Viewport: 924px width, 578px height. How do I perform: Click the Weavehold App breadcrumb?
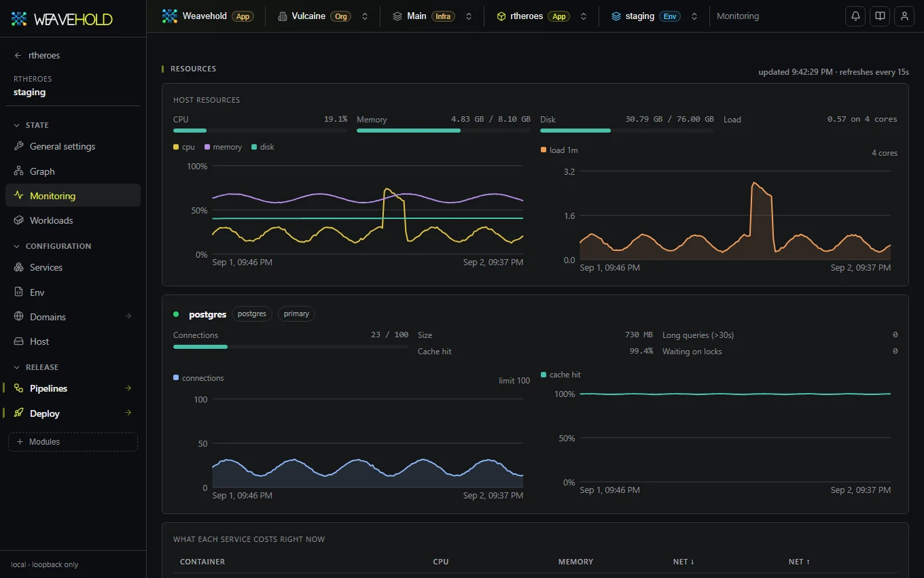tap(208, 16)
